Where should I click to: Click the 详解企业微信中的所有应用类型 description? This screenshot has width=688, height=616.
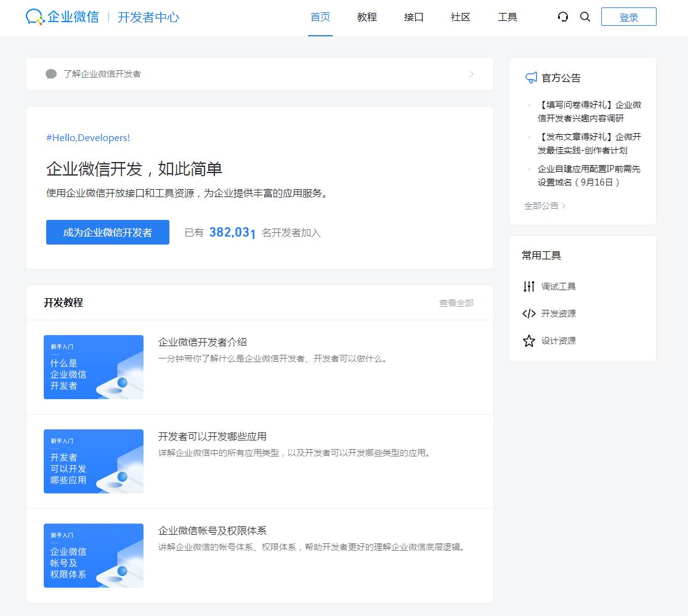294,453
